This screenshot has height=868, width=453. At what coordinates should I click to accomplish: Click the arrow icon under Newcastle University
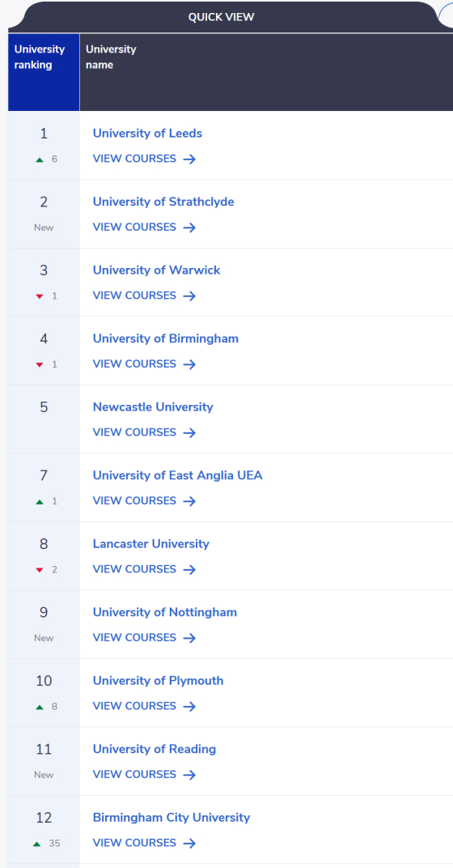click(189, 433)
